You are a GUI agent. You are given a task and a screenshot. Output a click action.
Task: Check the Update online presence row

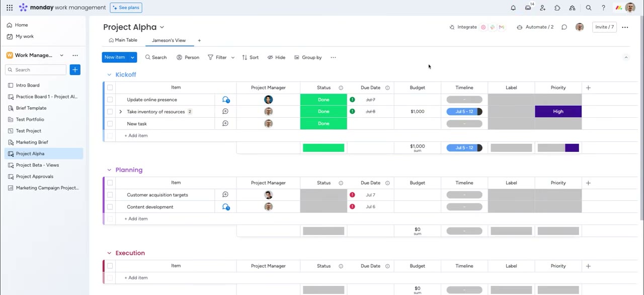(110, 100)
